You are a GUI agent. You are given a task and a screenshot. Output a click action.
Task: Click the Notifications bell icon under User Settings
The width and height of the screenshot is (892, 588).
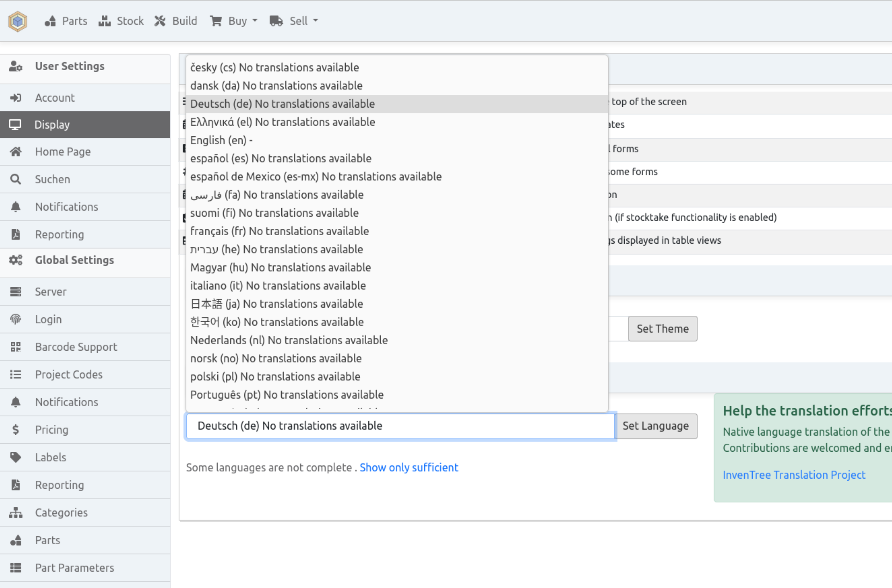pos(16,207)
